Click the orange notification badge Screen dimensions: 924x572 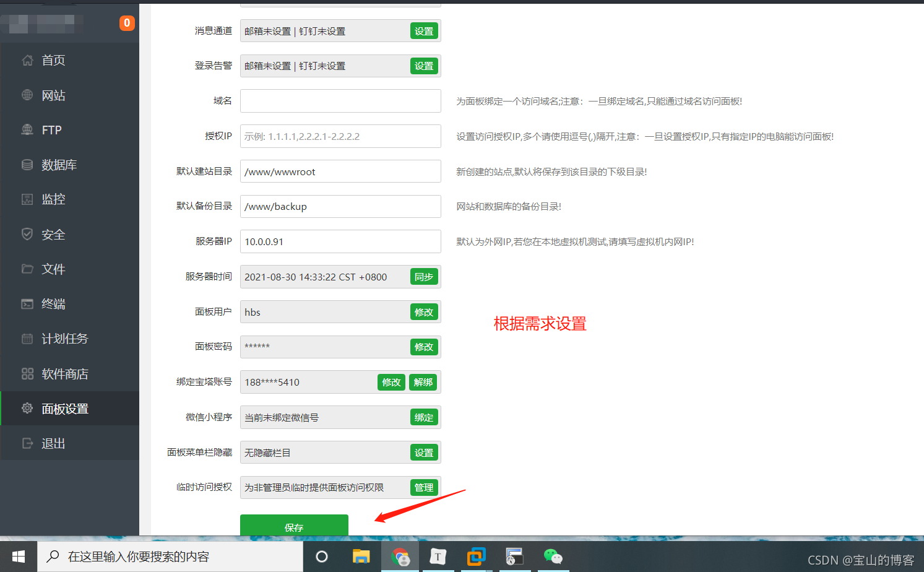click(x=127, y=23)
